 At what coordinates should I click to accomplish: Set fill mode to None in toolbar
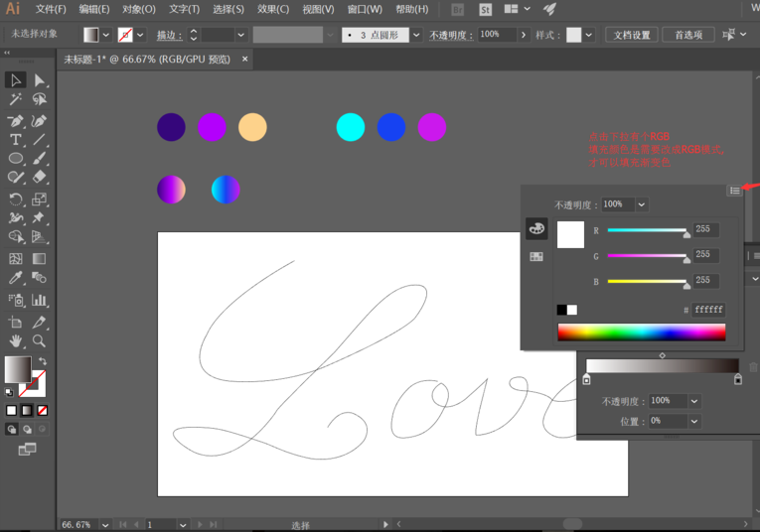42,410
